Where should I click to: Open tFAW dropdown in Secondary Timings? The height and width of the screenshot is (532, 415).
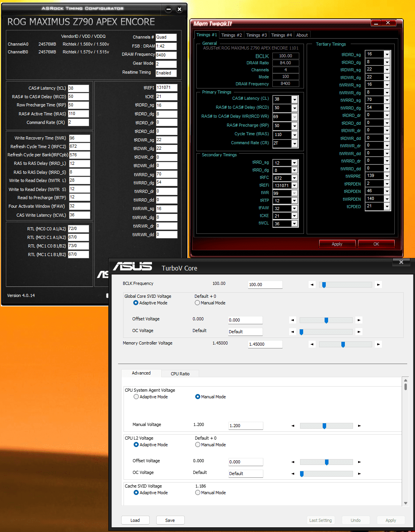click(295, 209)
